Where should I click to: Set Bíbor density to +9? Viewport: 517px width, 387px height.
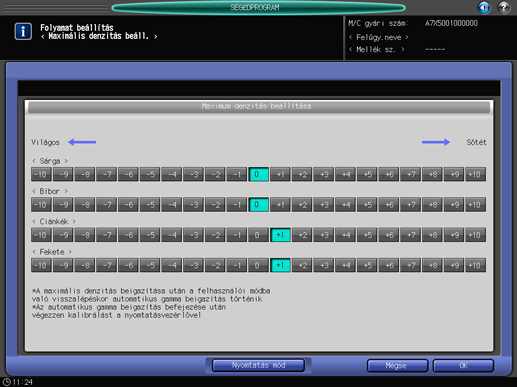[x=454, y=205]
